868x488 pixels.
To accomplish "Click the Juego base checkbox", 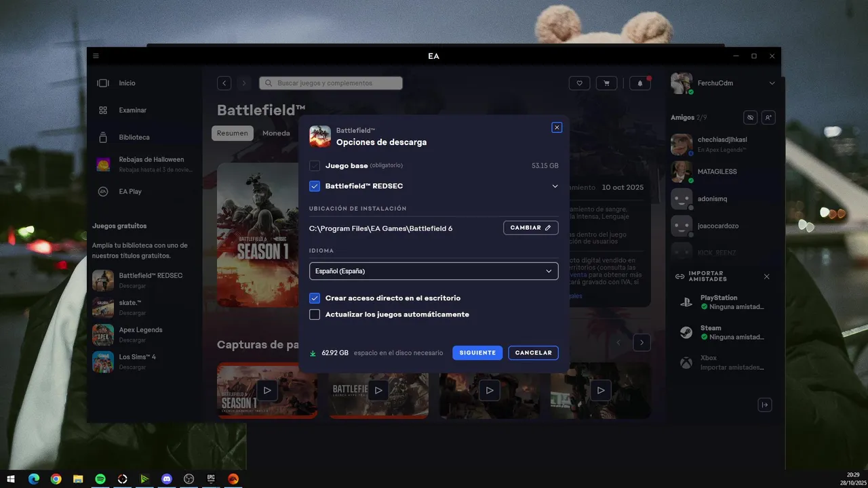I will coord(315,165).
